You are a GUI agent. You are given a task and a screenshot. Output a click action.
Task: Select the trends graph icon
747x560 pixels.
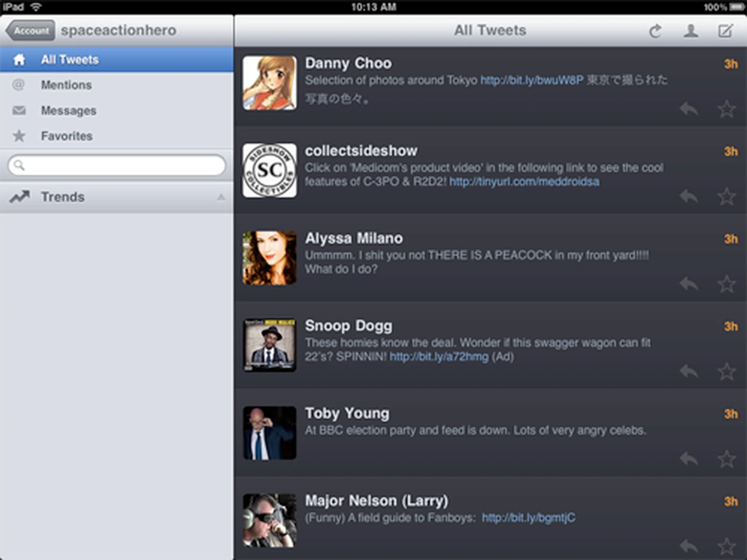(x=19, y=197)
